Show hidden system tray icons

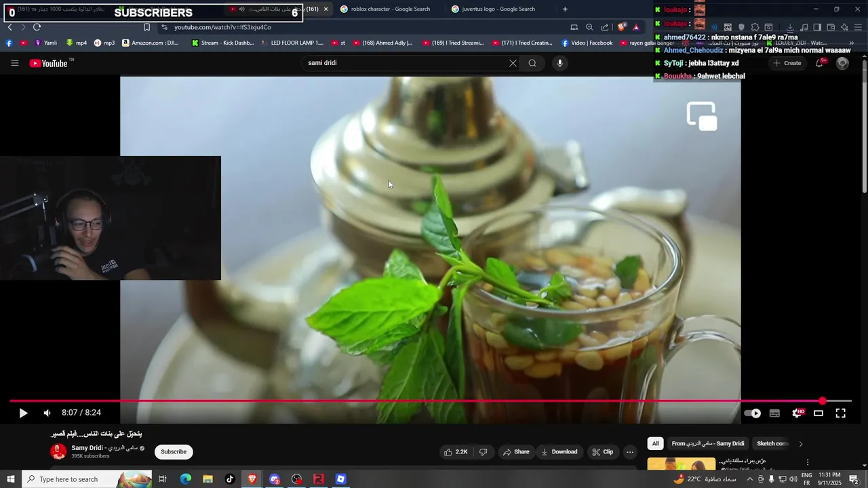[749, 479]
